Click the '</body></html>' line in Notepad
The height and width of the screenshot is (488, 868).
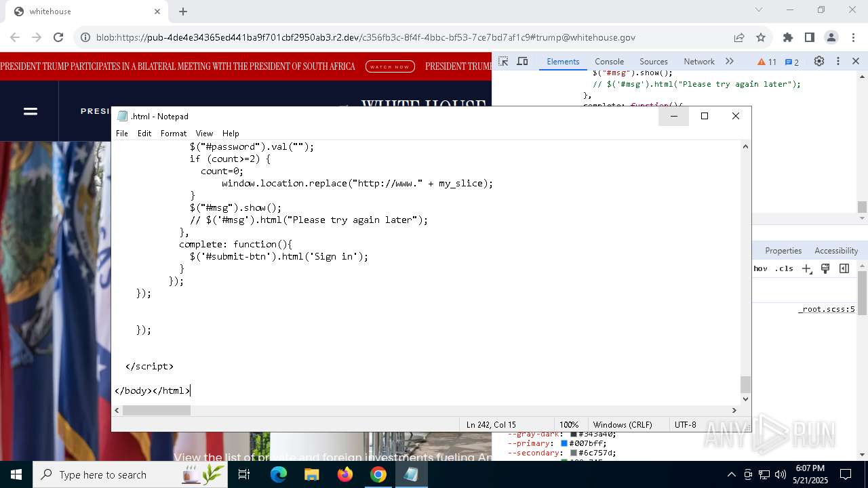[x=153, y=390]
